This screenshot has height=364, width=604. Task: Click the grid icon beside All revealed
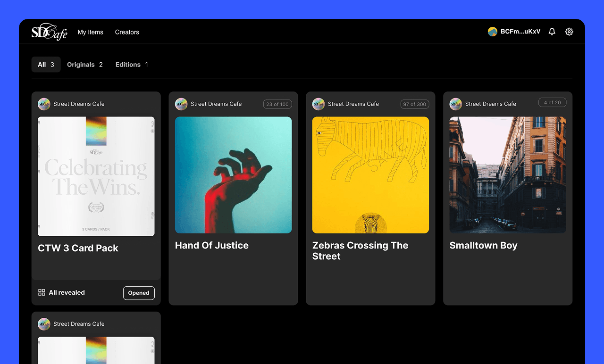tap(42, 292)
